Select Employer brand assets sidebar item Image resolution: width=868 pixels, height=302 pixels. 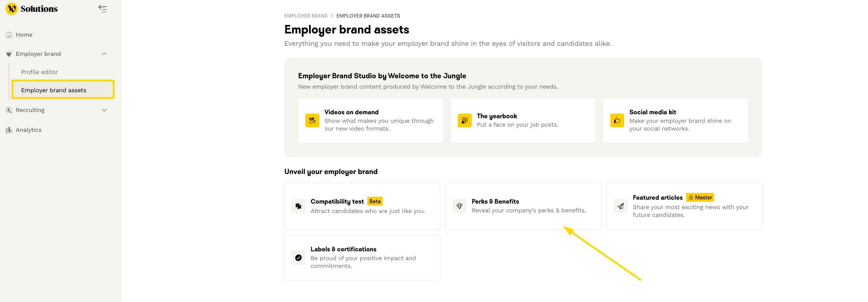(54, 90)
